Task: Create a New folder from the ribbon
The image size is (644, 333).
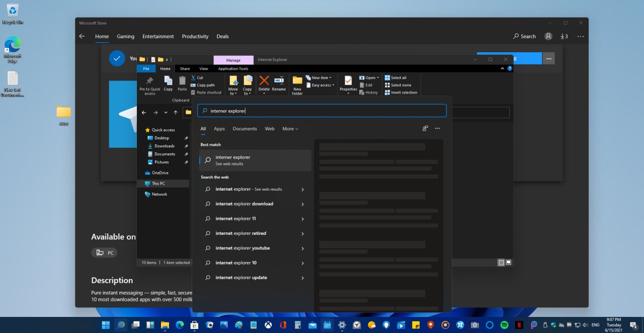Action: (297, 86)
